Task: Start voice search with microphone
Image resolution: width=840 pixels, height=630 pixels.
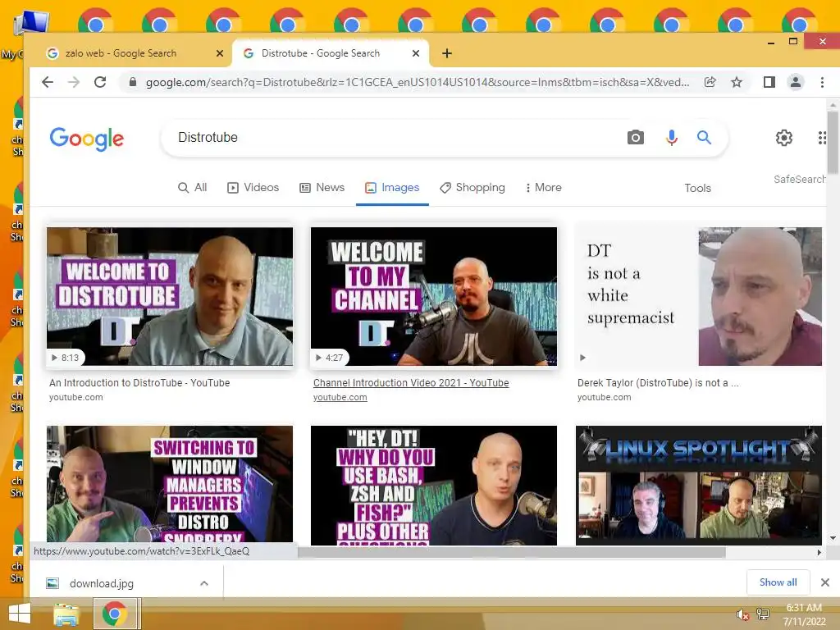Action: [x=671, y=138]
